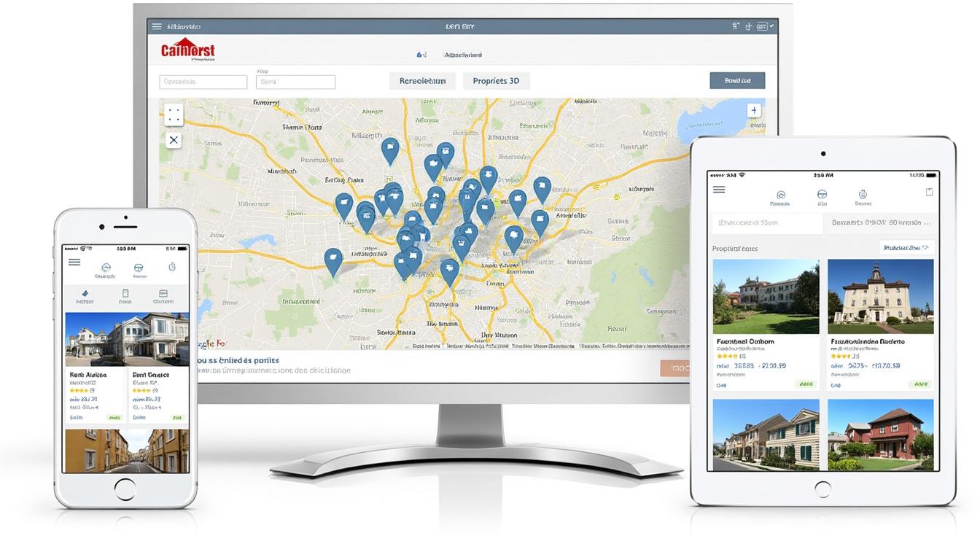Viewport: 980px width, 560px height.
Task: Open the sort dropdown next to Proprietes on tablet
Action: [906, 246]
